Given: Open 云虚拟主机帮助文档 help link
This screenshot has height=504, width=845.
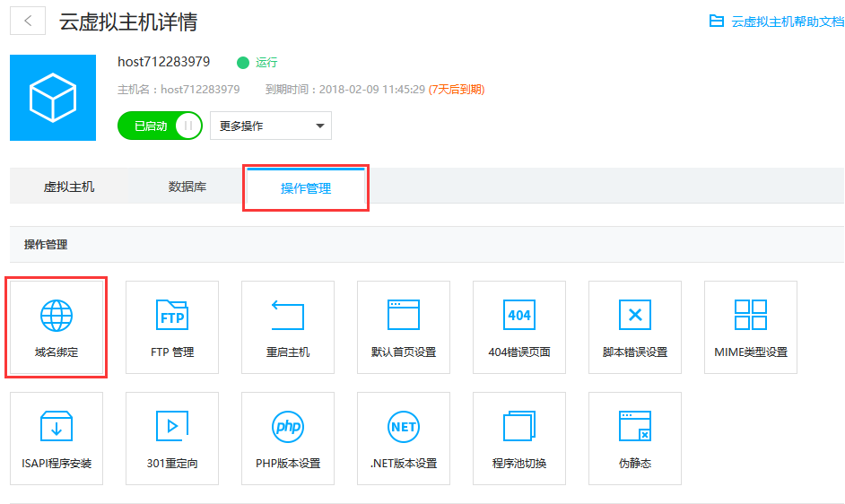Looking at the screenshot, I should pos(776,22).
